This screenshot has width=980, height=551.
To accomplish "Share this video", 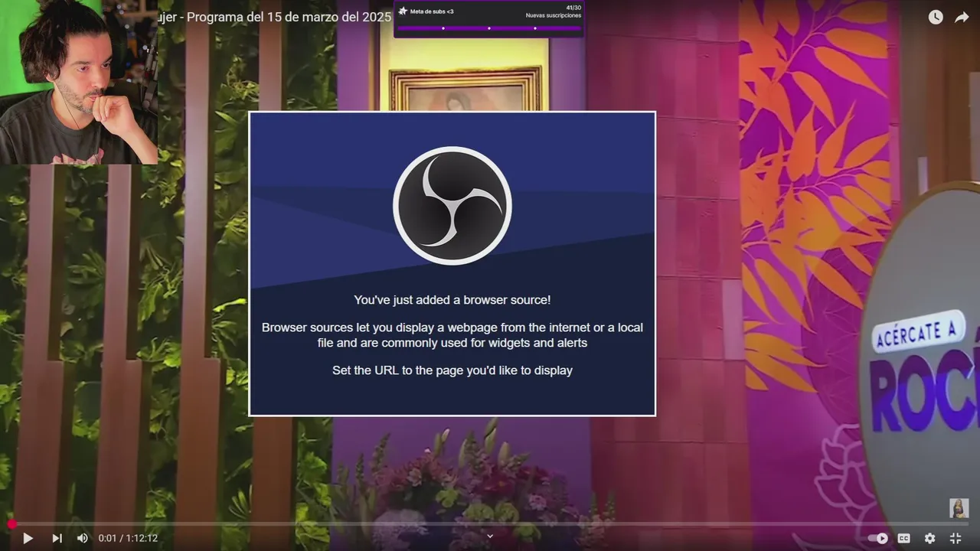I will click(962, 17).
